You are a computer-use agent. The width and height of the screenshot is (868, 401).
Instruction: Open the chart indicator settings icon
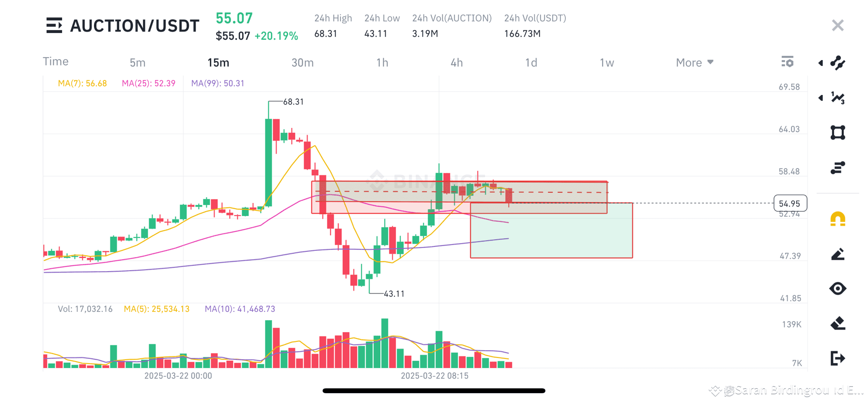[x=788, y=62]
